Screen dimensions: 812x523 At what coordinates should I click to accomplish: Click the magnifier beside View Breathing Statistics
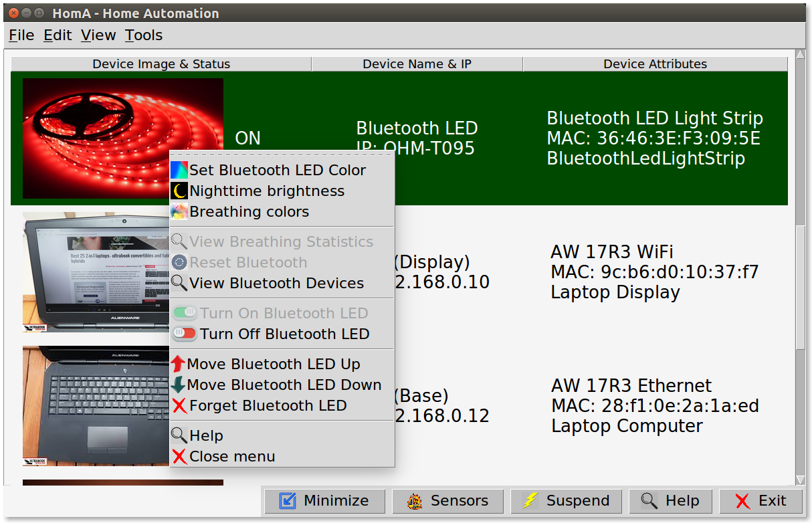click(x=179, y=241)
